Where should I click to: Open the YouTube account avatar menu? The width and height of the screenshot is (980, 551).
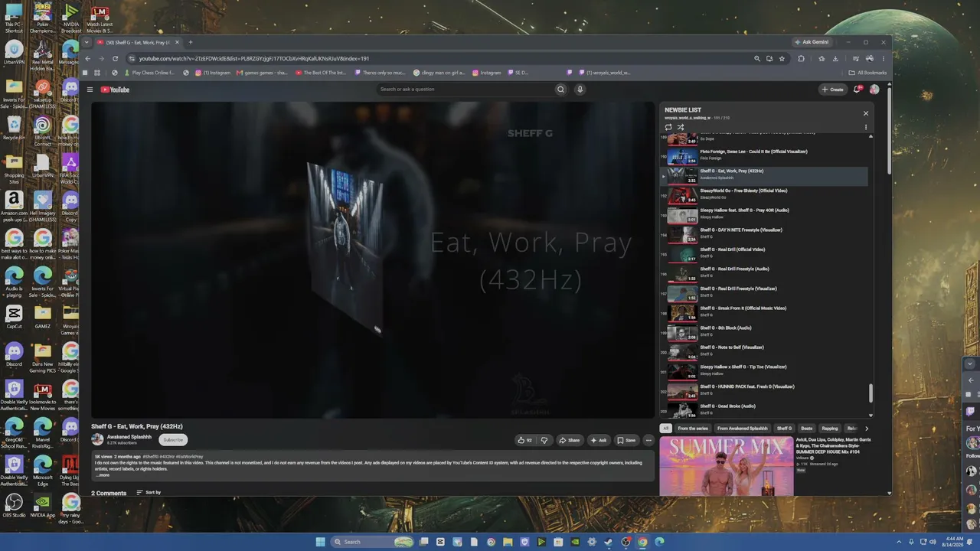click(874, 90)
